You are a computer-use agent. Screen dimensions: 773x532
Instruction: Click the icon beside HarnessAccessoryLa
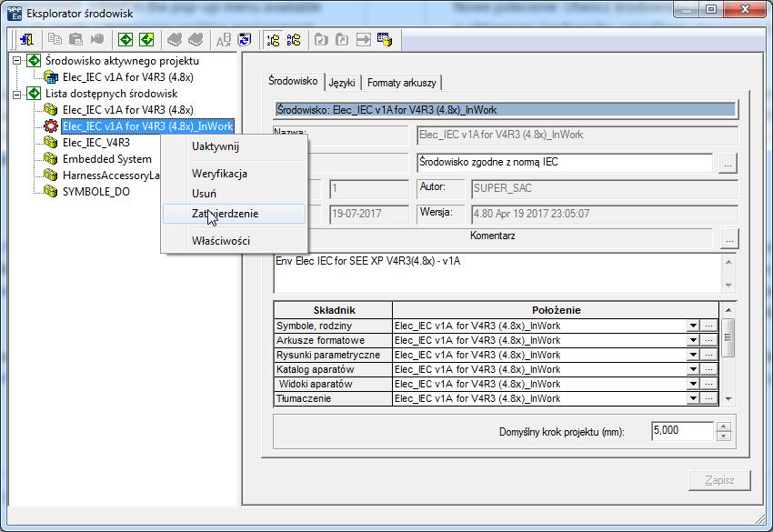coord(50,175)
